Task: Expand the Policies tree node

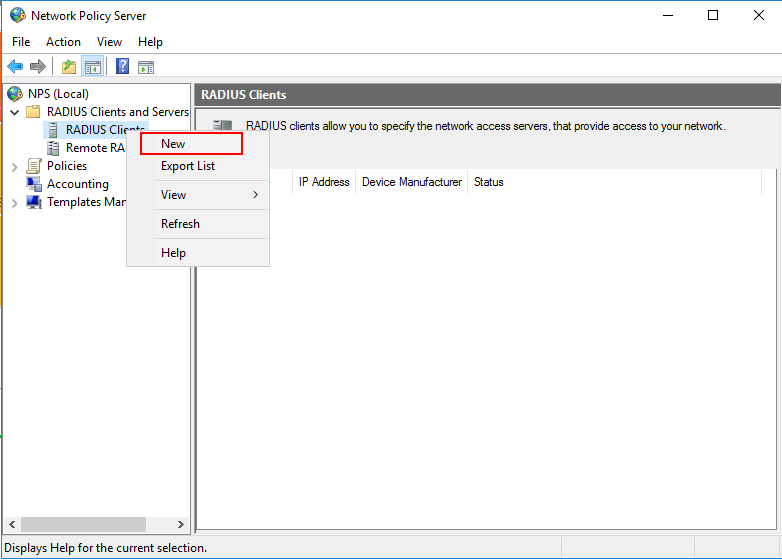Action: click(x=14, y=167)
